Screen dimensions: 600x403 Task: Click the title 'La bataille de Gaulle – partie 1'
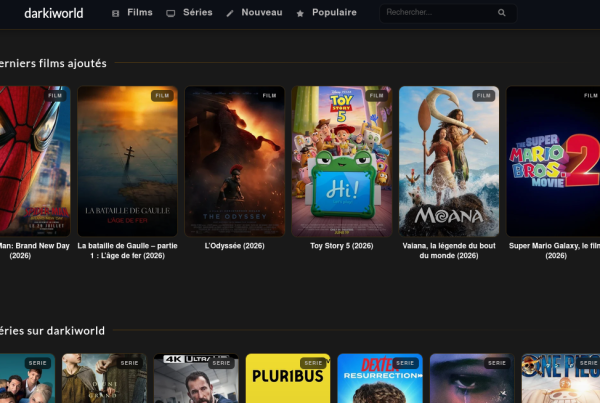(127, 251)
